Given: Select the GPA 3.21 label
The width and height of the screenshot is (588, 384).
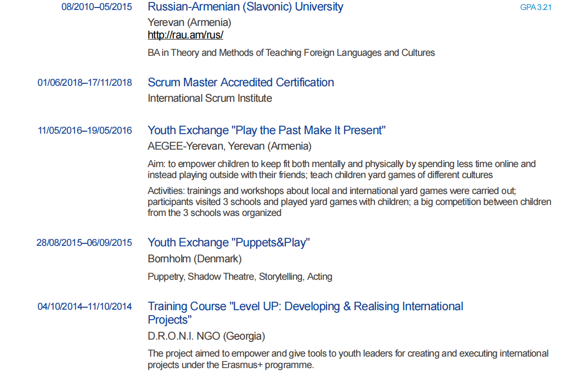Looking at the screenshot, I should pyautogui.click(x=536, y=7).
